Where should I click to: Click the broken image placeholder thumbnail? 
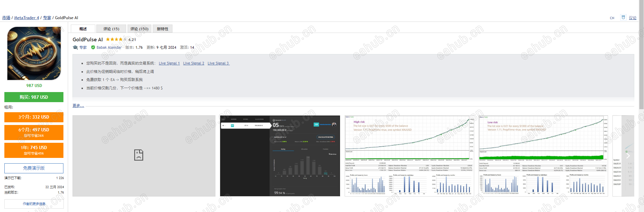coord(144,156)
